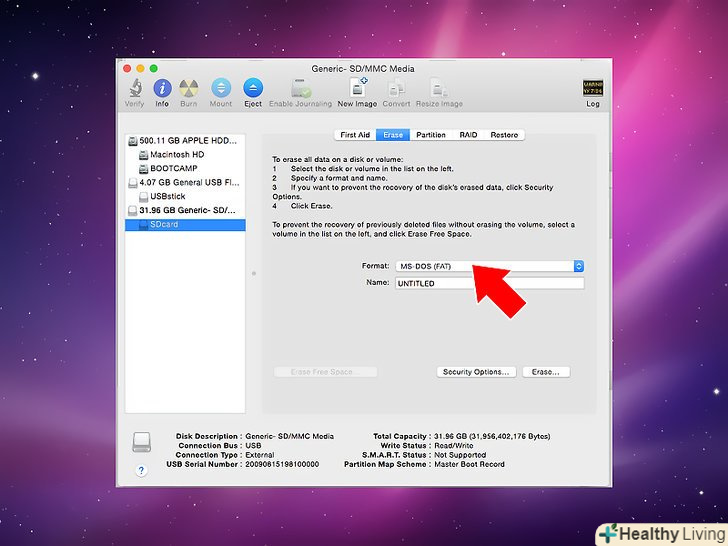This screenshot has width=728, height=546.
Task: Switch to the RAID tab
Action: coord(468,135)
